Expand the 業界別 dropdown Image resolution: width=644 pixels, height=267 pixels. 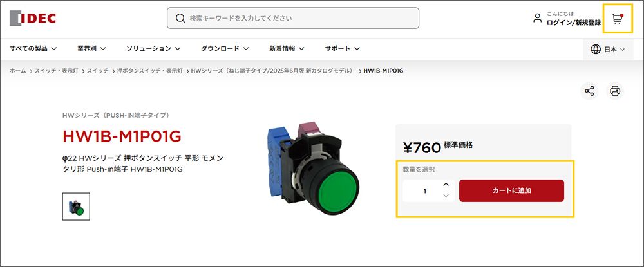[x=91, y=48]
